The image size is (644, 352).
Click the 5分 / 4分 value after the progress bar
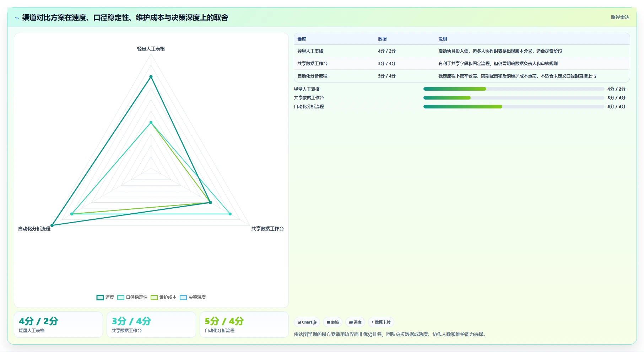point(616,107)
